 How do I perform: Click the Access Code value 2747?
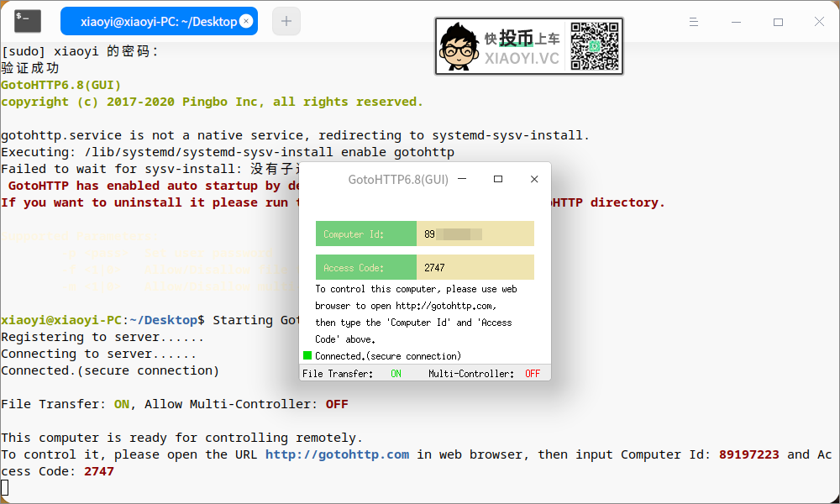(434, 267)
